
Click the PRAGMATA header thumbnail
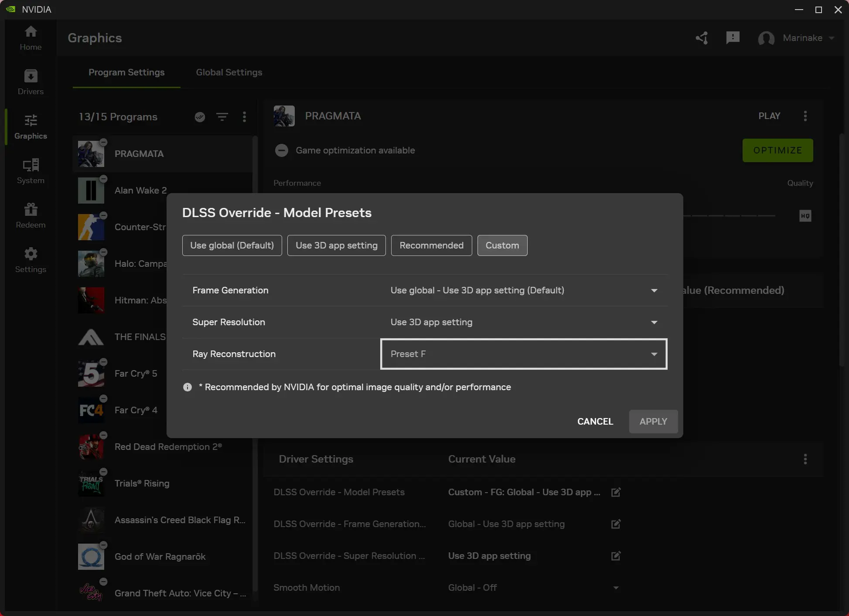point(284,116)
